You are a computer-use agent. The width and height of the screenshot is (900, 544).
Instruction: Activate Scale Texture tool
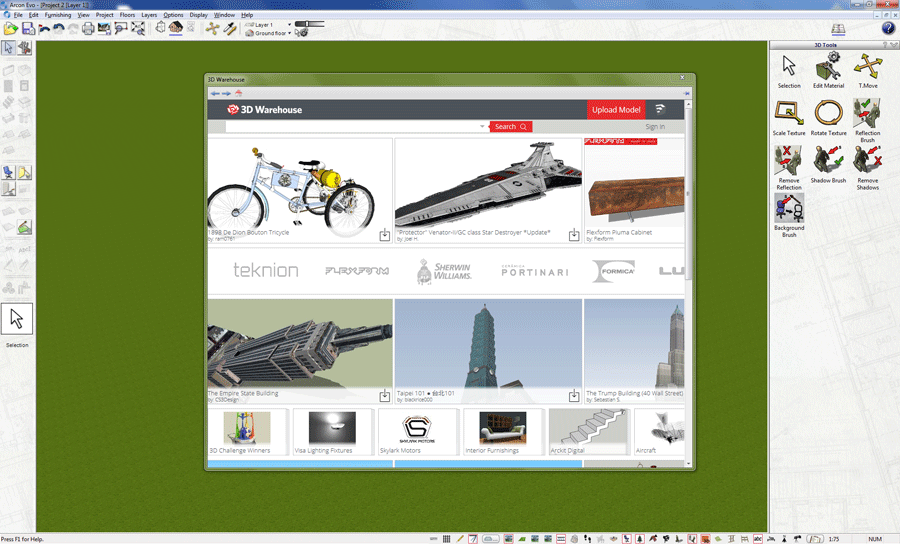789,118
